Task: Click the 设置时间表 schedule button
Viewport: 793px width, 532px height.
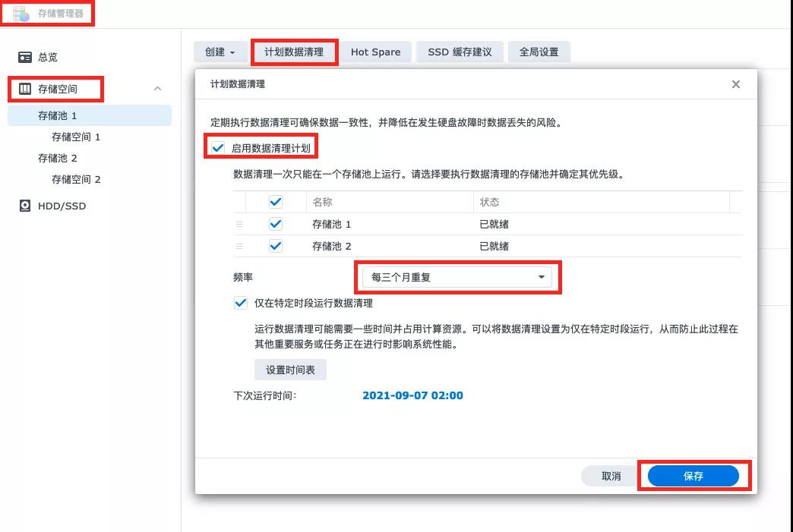Action: tap(290, 370)
